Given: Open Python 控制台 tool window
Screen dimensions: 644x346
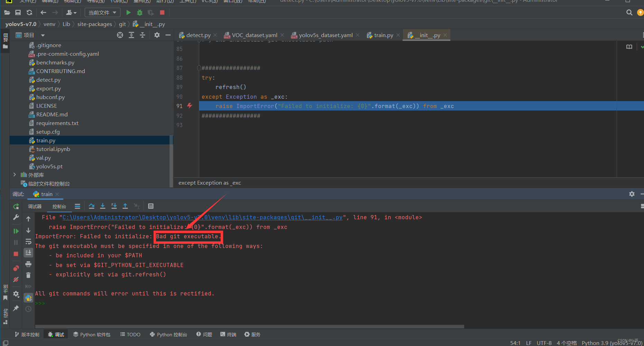Looking at the screenshot, I should coord(168,335).
